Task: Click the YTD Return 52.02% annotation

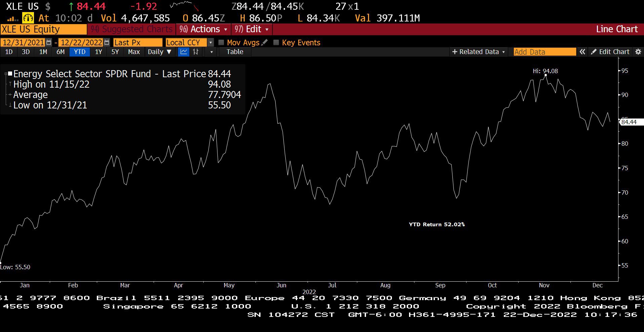Action: click(x=437, y=225)
